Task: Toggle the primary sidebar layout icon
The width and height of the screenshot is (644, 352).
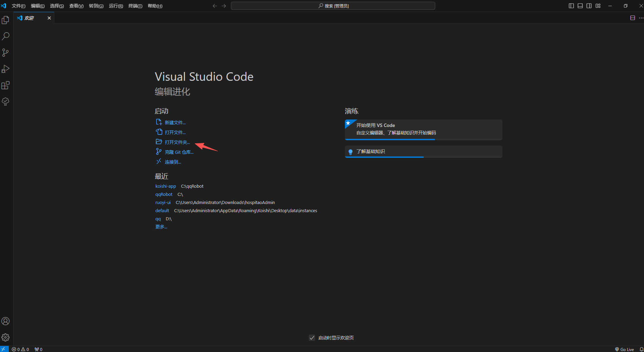Action: pyautogui.click(x=571, y=6)
